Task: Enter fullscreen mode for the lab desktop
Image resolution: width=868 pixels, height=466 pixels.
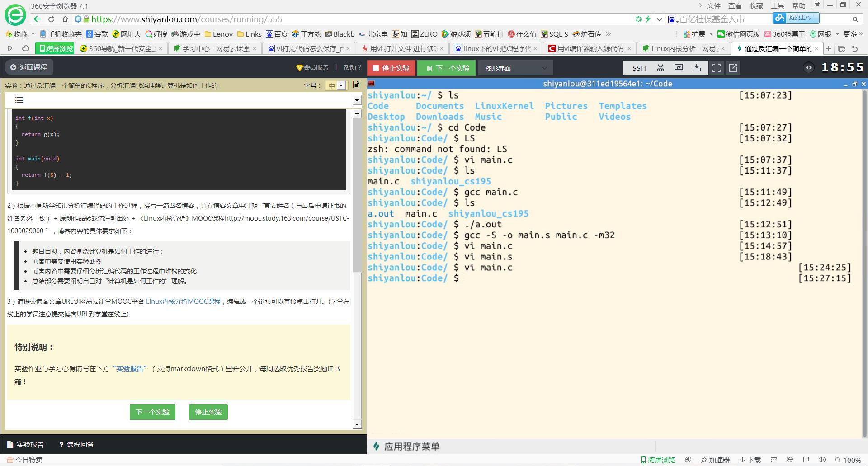Action: coord(717,68)
